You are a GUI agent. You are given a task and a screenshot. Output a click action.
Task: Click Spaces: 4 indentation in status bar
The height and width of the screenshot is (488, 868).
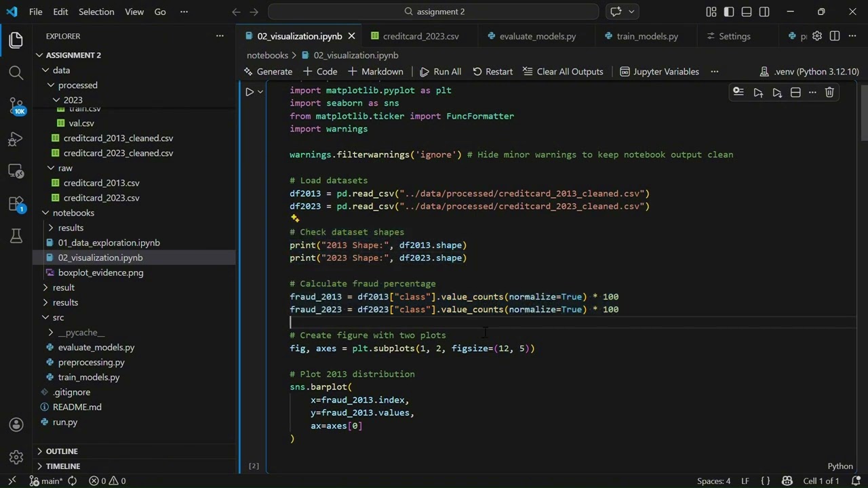click(713, 481)
